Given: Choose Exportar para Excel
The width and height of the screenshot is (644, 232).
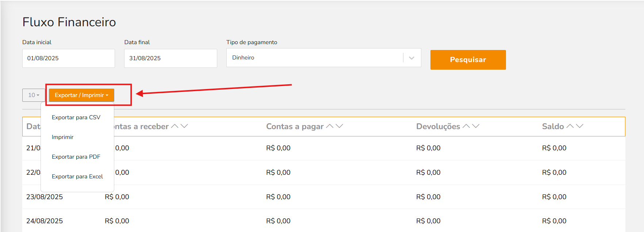Looking at the screenshot, I should (77, 177).
